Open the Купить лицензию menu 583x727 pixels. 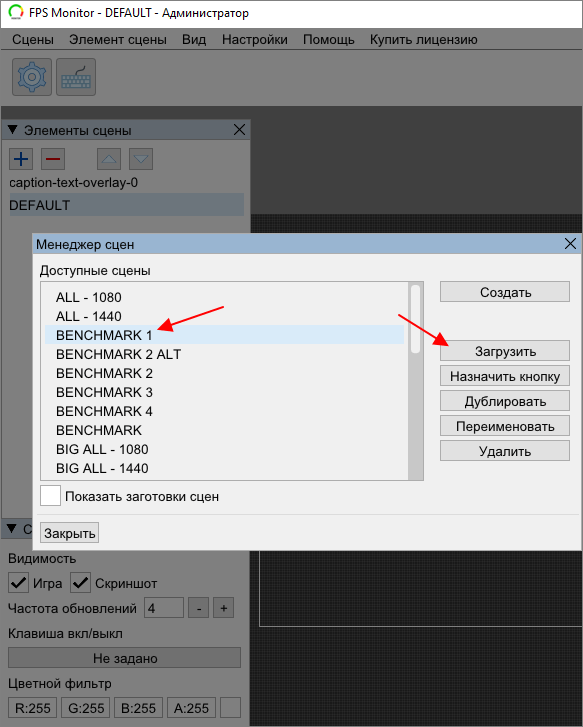click(x=423, y=39)
